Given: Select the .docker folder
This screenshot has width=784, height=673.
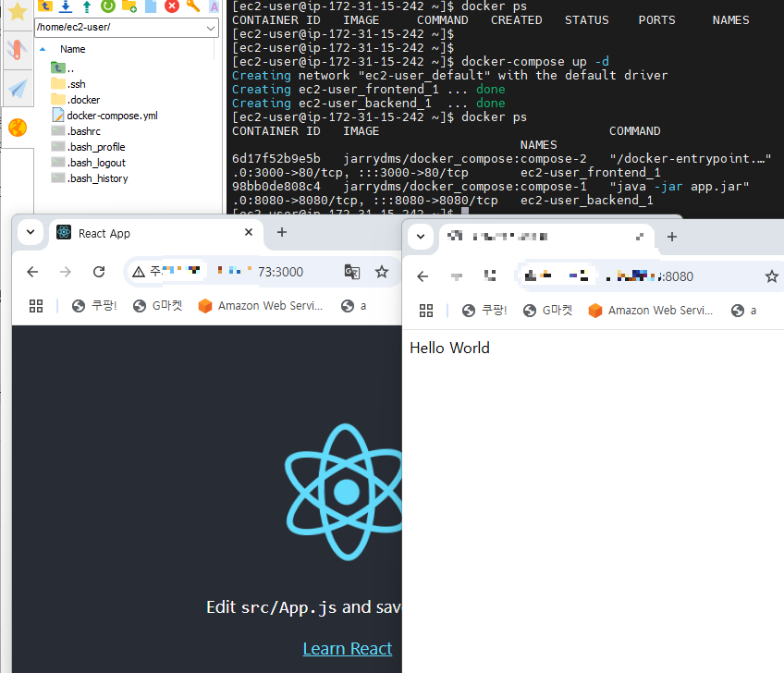Looking at the screenshot, I should pyautogui.click(x=76, y=100).
